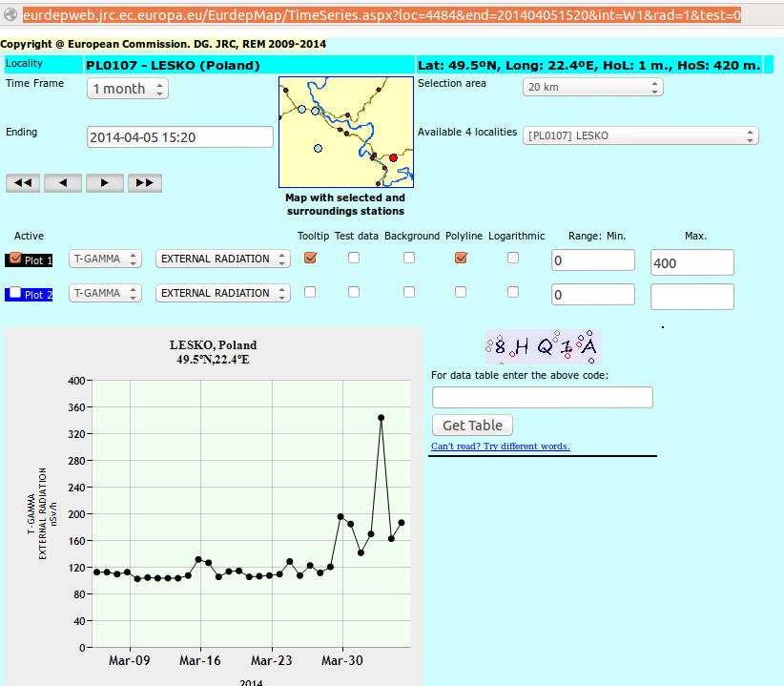Screen dimensions: 784x686
Task: Click the fast-forward double-right arrow button
Action: pos(145,183)
